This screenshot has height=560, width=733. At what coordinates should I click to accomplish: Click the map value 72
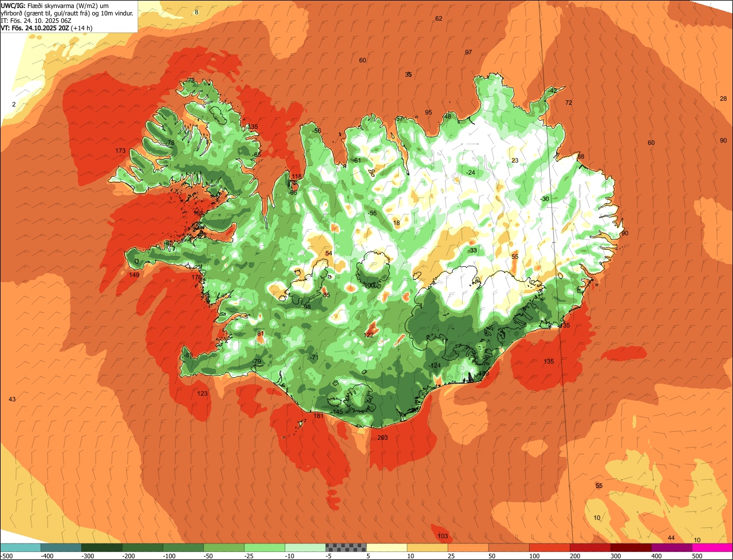pos(569,103)
